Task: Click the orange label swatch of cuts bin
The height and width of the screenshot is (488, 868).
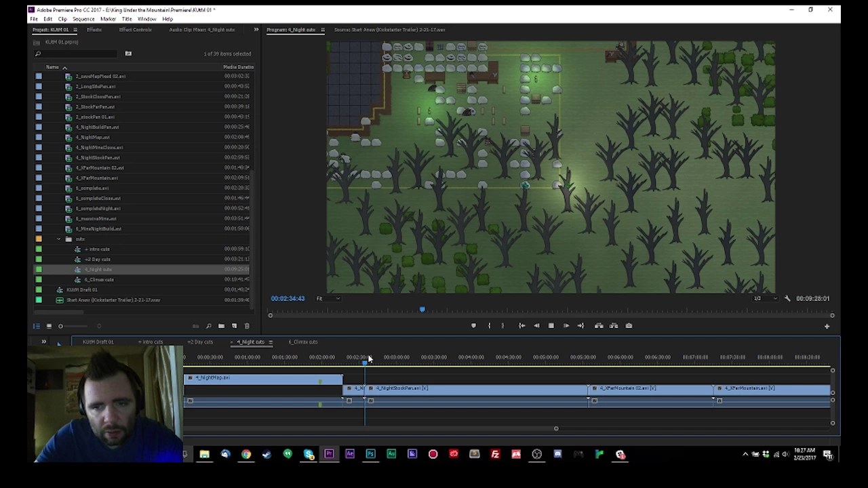Action: 39,239
